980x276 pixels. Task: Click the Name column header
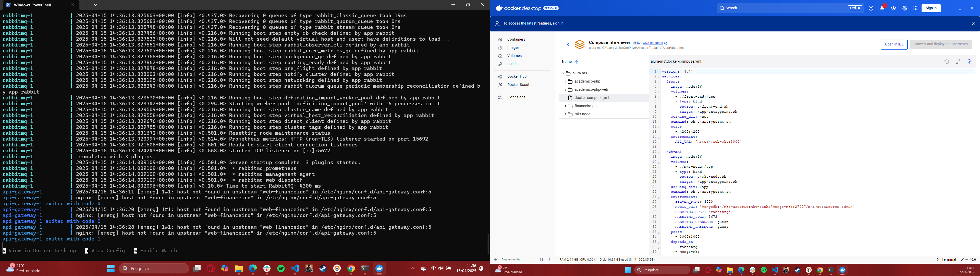[x=567, y=62]
